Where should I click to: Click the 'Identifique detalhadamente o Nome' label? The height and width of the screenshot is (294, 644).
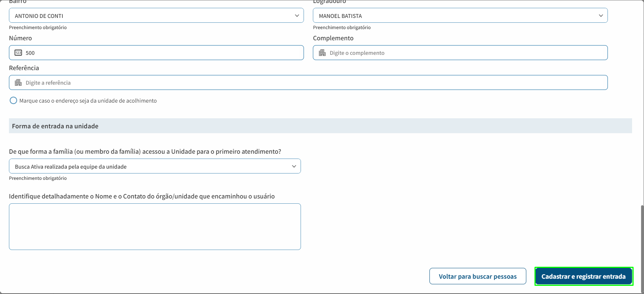pyautogui.click(x=142, y=196)
